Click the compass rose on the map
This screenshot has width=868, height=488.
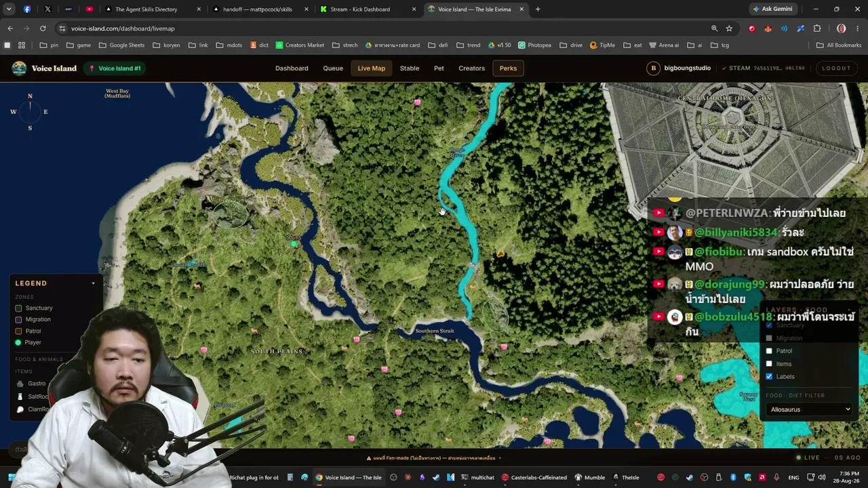tap(30, 112)
